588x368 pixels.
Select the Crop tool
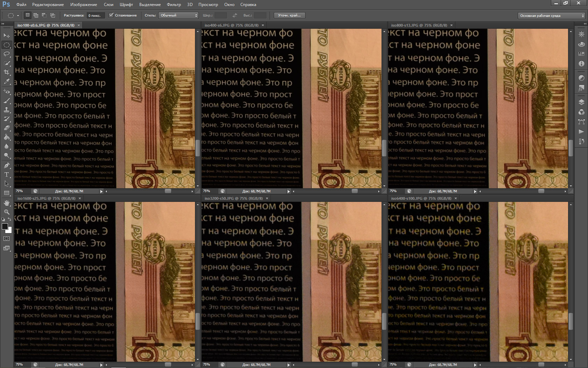7,72
